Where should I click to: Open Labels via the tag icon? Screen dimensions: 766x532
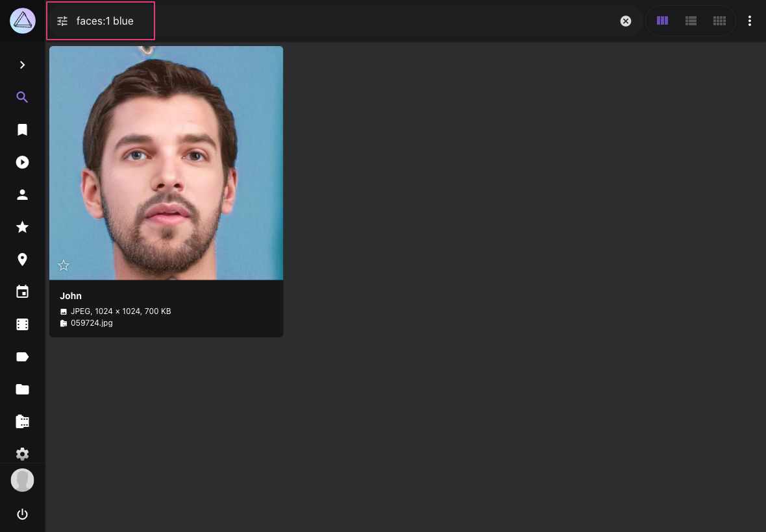coord(23,357)
